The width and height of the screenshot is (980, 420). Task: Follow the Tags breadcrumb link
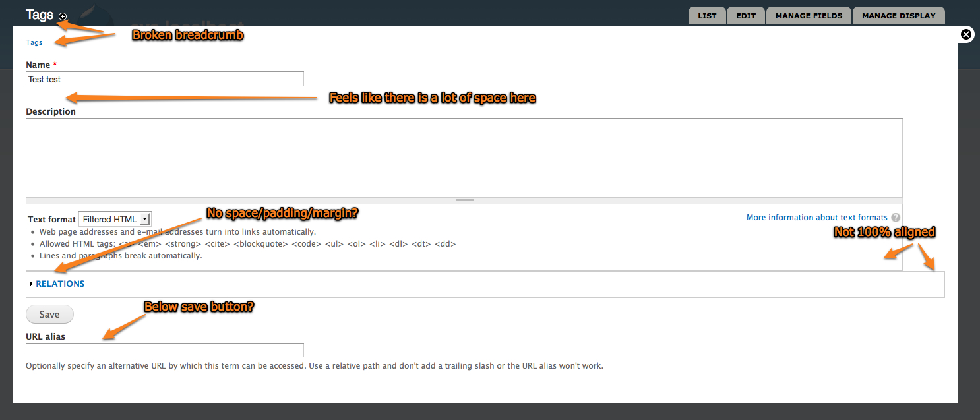34,42
